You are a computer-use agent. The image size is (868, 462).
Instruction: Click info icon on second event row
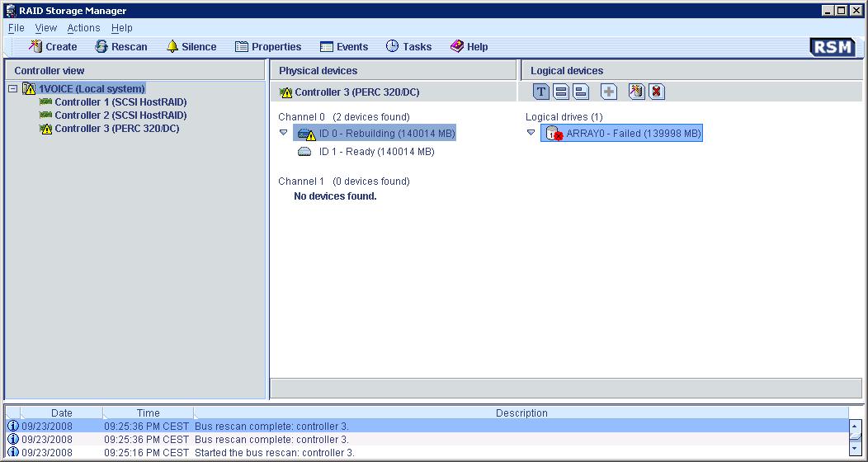point(12,440)
